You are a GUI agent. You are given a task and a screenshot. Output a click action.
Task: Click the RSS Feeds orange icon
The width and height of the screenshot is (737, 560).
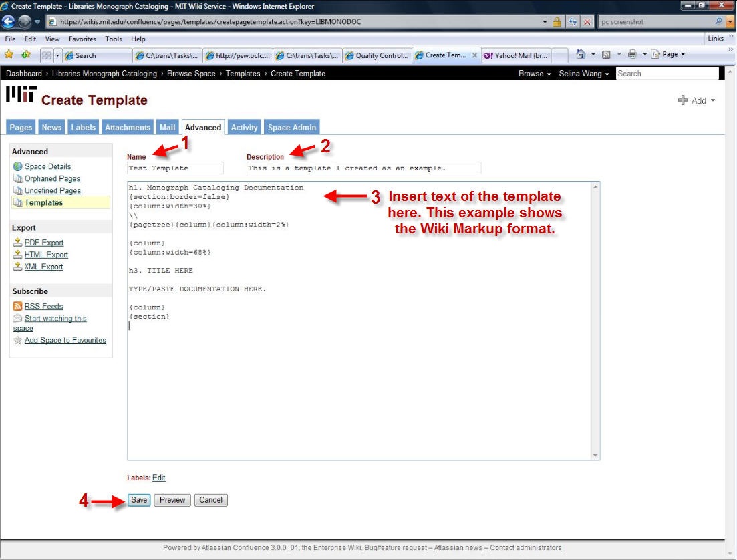coord(18,306)
